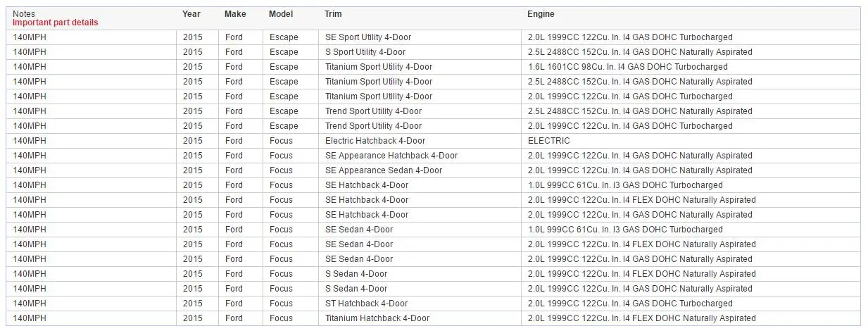Click the red Important part details text
The height and width of the screenshot is (331, 868).
56,23
